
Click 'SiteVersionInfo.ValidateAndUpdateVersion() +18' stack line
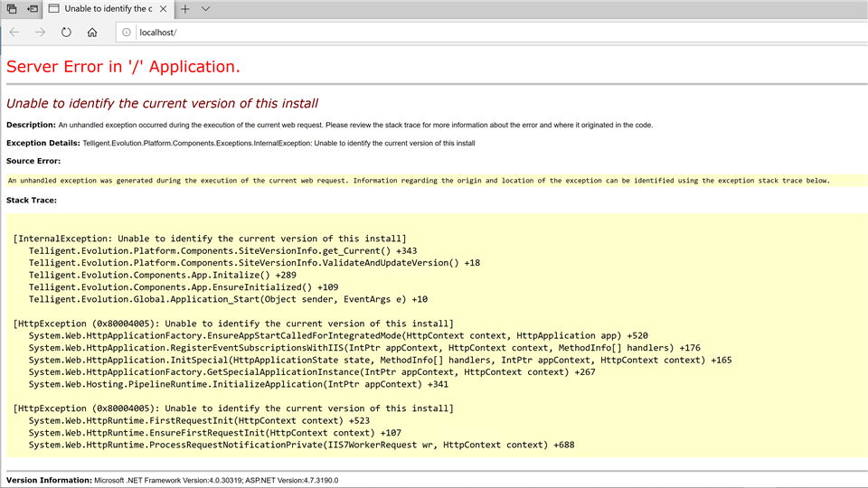coord(254,263)
